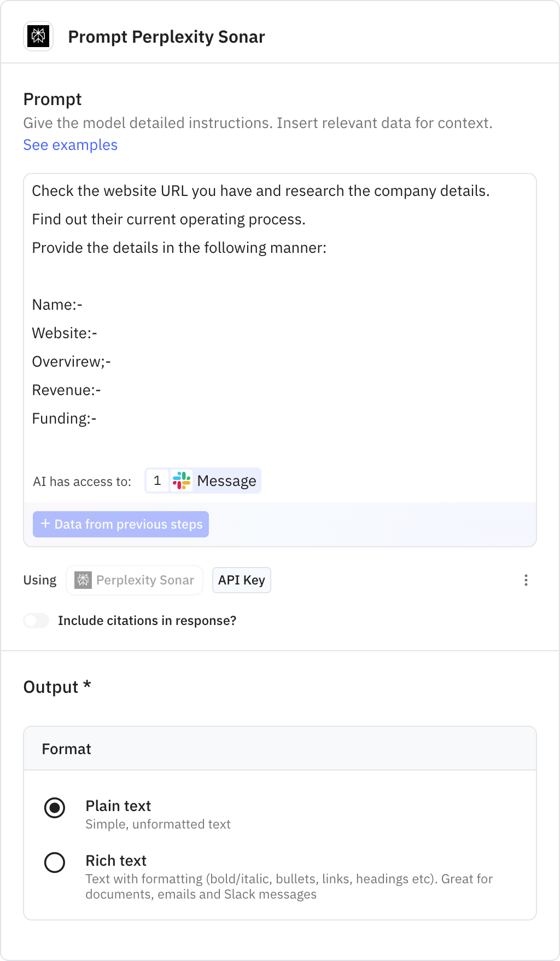Click the Perplexity logo icon in header

click(38, 37)
